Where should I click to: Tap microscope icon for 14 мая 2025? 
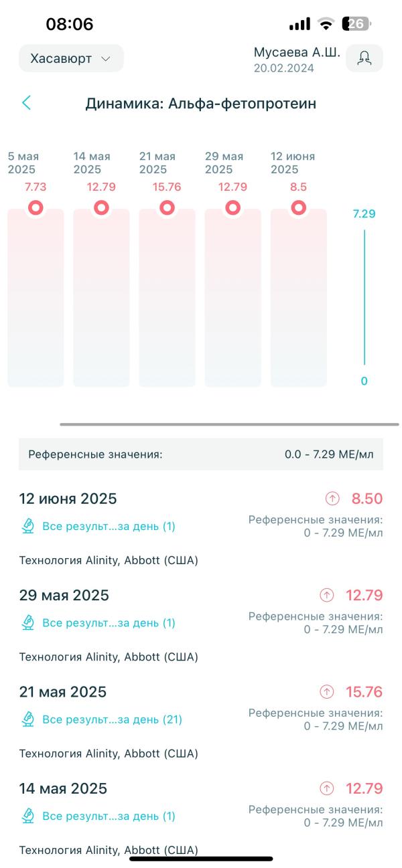[27, 816]
